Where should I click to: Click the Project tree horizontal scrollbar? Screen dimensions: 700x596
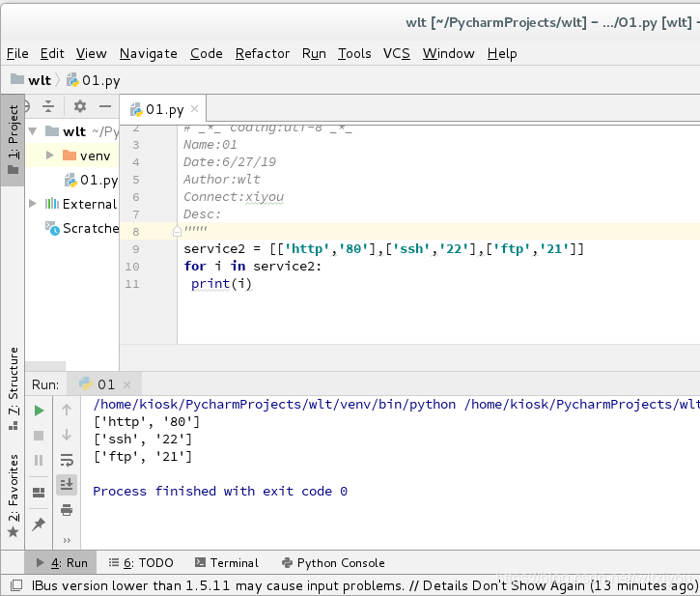(x=45, y=366)
